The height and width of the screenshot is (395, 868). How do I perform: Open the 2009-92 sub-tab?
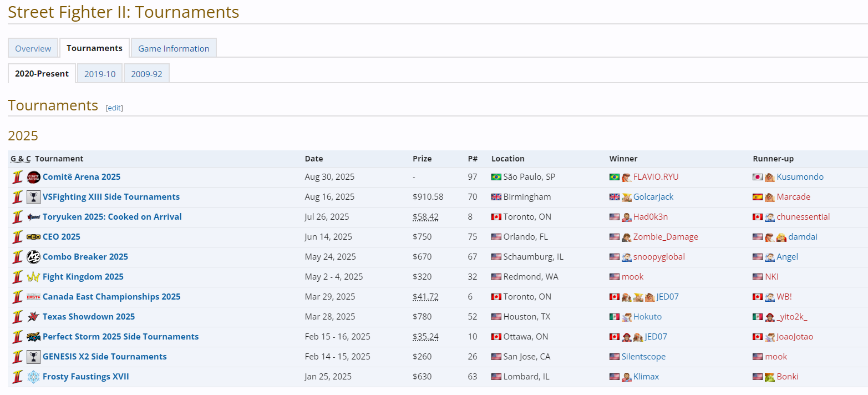coord(146,74)
